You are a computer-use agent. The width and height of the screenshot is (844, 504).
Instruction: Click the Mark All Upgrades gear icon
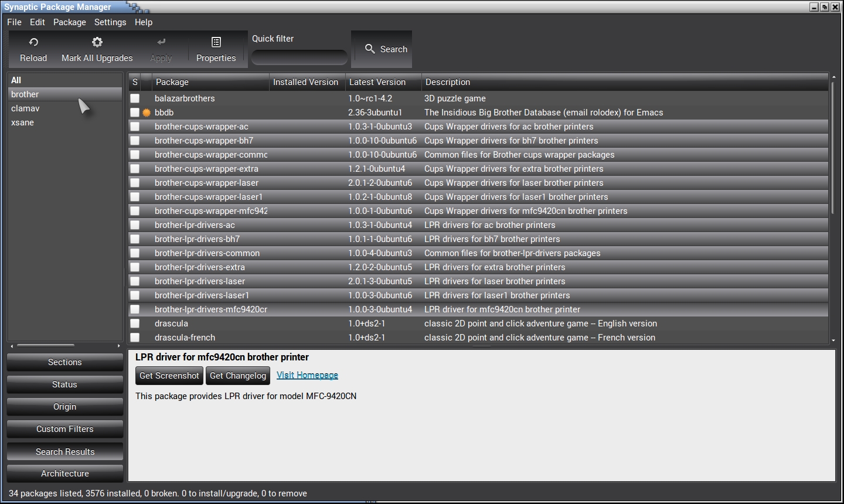(97, 42)
